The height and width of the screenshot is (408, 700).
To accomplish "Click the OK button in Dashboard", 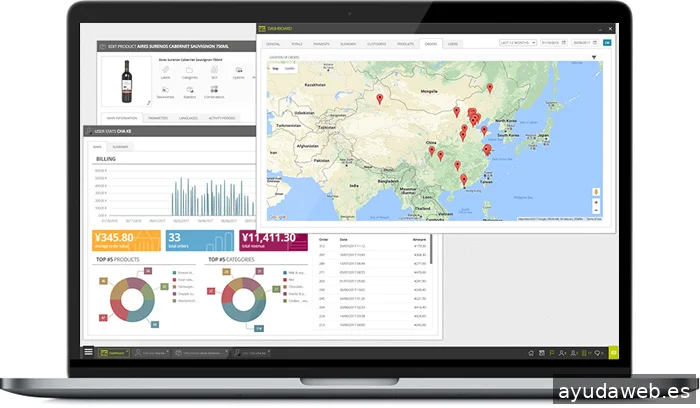I will [x=607, y=43].
